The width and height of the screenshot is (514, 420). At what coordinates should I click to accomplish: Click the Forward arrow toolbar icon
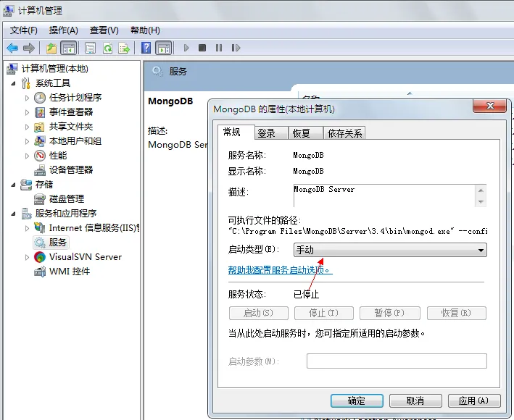[x=29, y=48]
